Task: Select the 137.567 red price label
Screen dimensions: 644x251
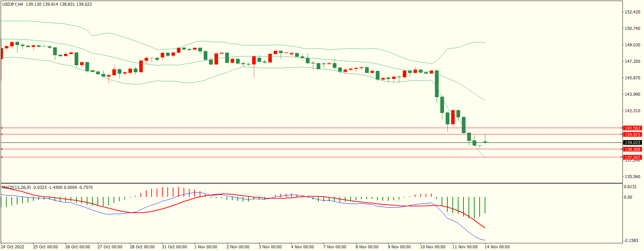Action: (632, 157)
